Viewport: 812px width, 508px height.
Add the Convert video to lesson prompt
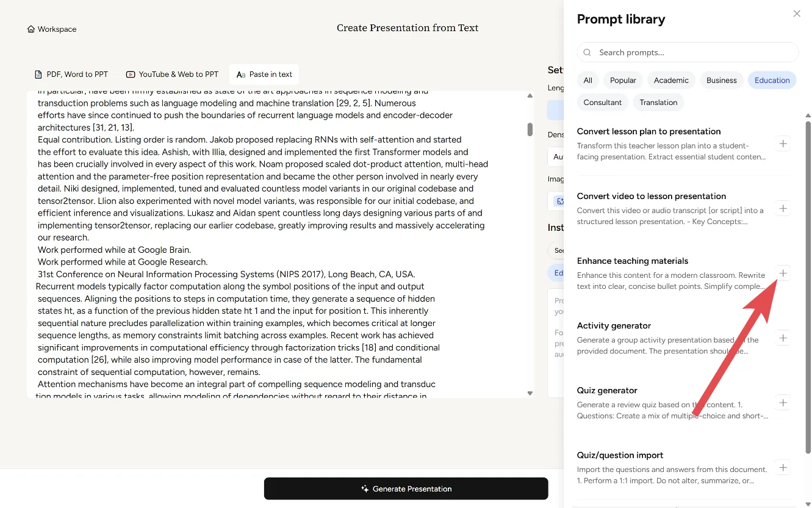coord(783,209)
